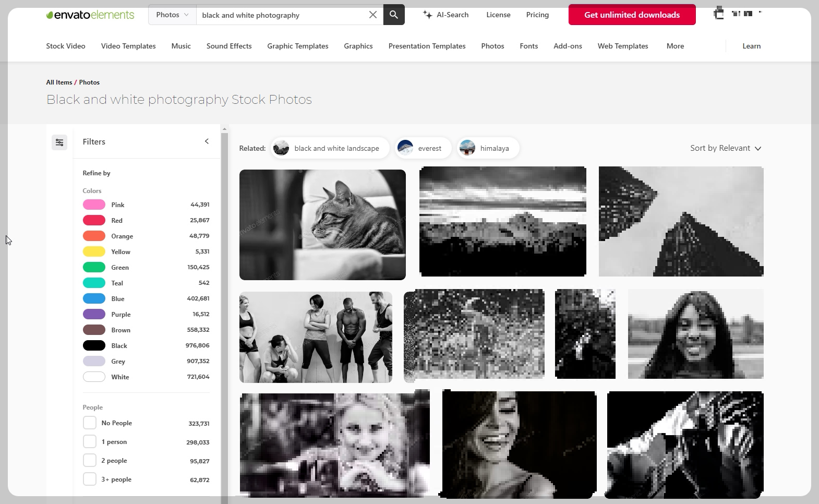Open the Video Templates menu
819x504 pixels.
pos(128,46)
